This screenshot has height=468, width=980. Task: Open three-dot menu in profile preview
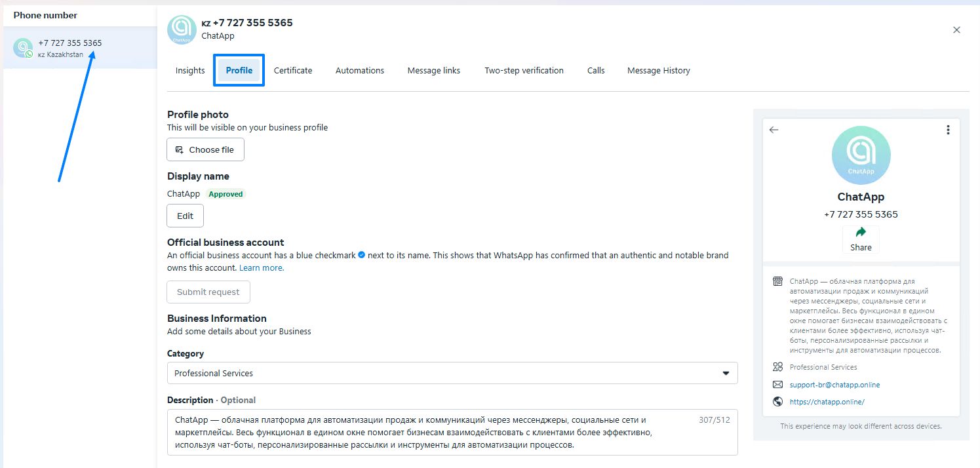point(948,130)
